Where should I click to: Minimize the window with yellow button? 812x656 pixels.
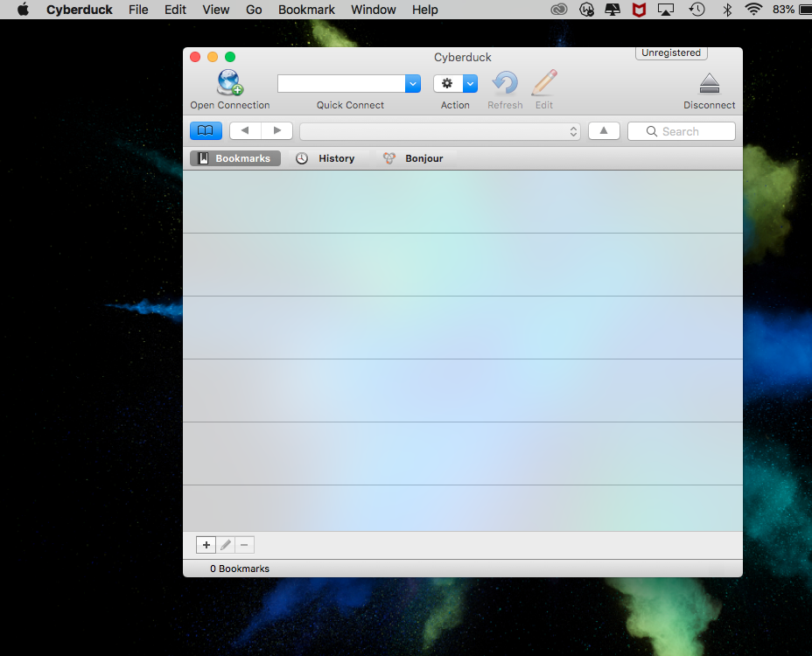pyautogui.click(x=213, y=57)
